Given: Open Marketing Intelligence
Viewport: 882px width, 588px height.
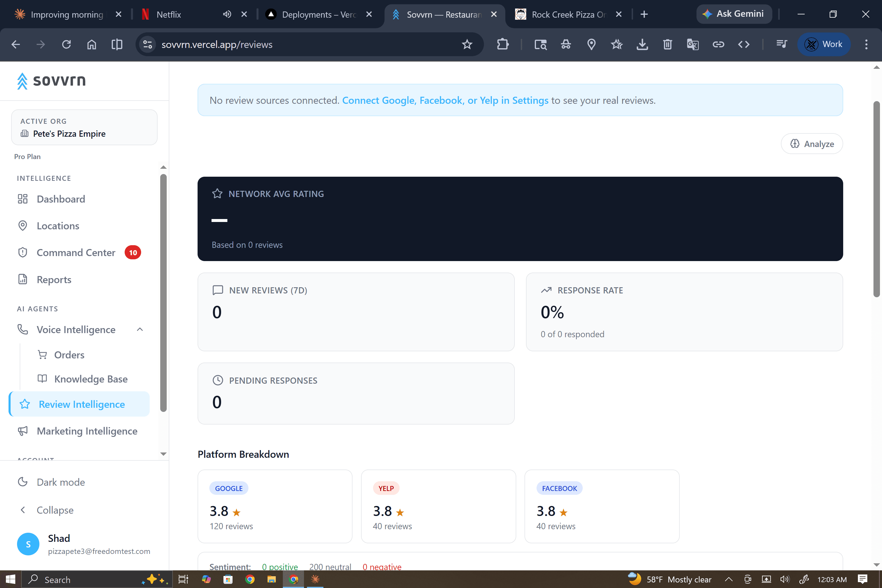Looking at the screenshot, I should [x=87, y=431].
